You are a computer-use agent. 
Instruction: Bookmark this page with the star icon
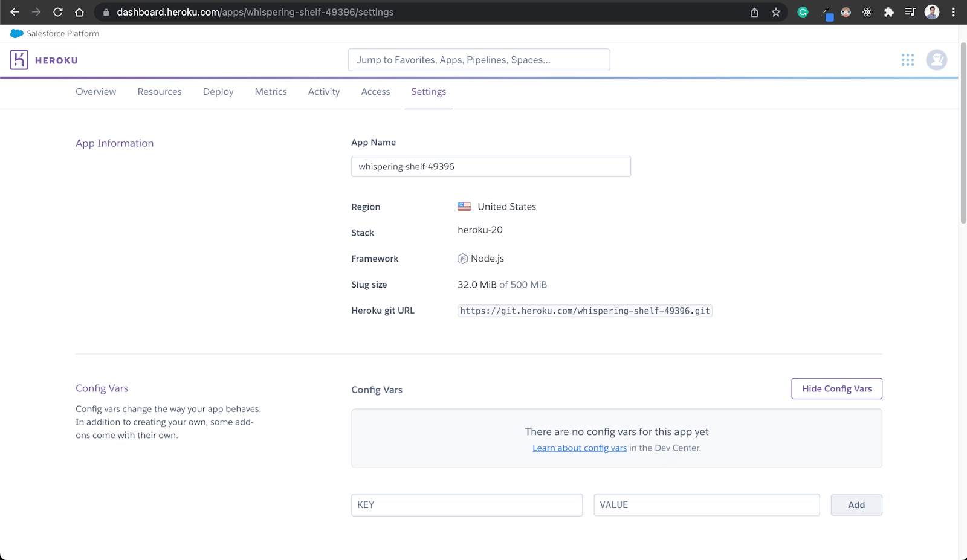pyautogui.click(x=776, y=12)
